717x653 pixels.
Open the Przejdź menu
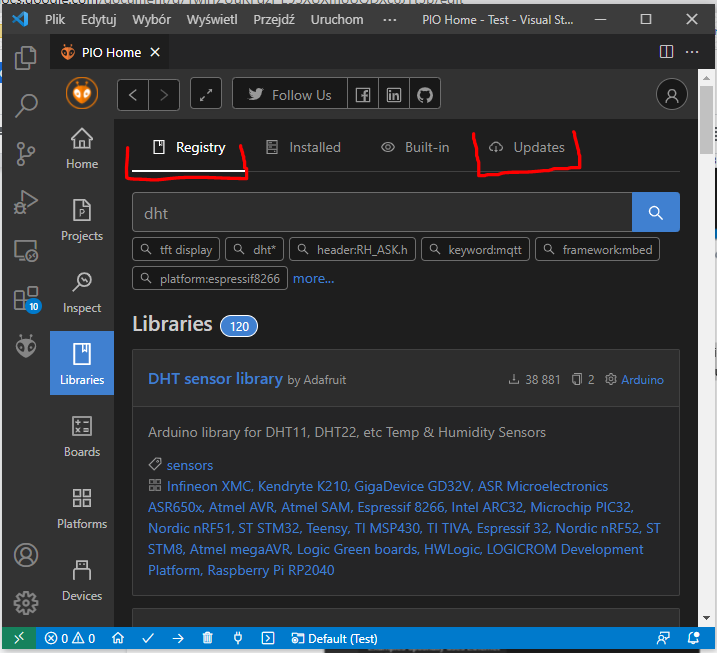point(274,20)
